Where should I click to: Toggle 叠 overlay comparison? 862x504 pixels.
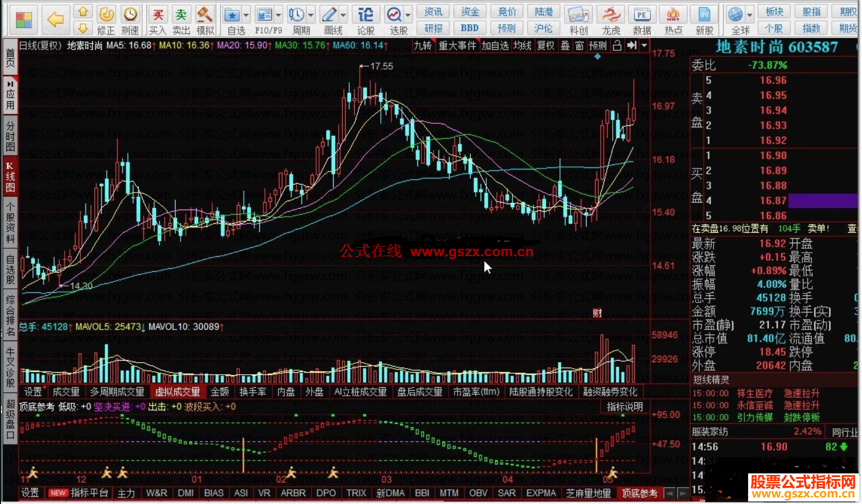[565, 46]
